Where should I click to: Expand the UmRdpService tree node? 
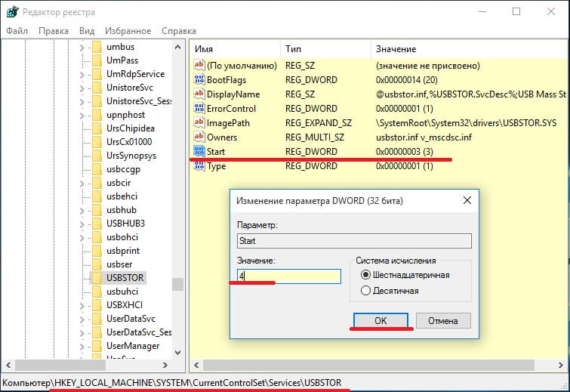[x=82, y=74]
